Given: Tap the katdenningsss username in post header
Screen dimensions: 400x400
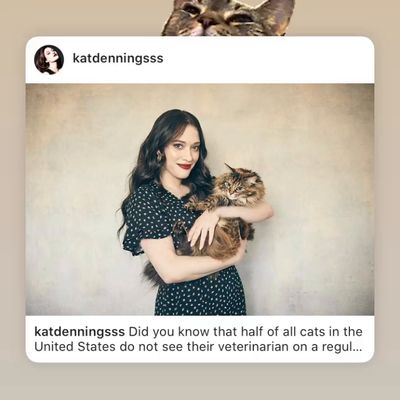Looking at the screenshot, I should tap(118, 58).
